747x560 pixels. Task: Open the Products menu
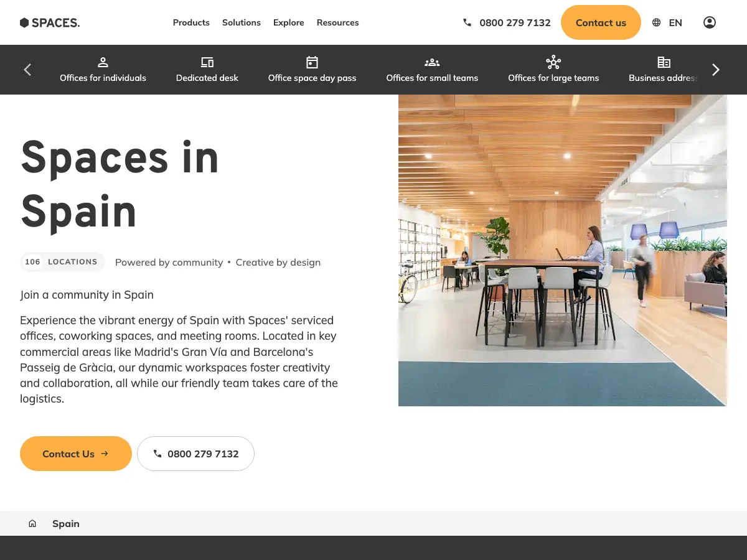pos(191,22)
